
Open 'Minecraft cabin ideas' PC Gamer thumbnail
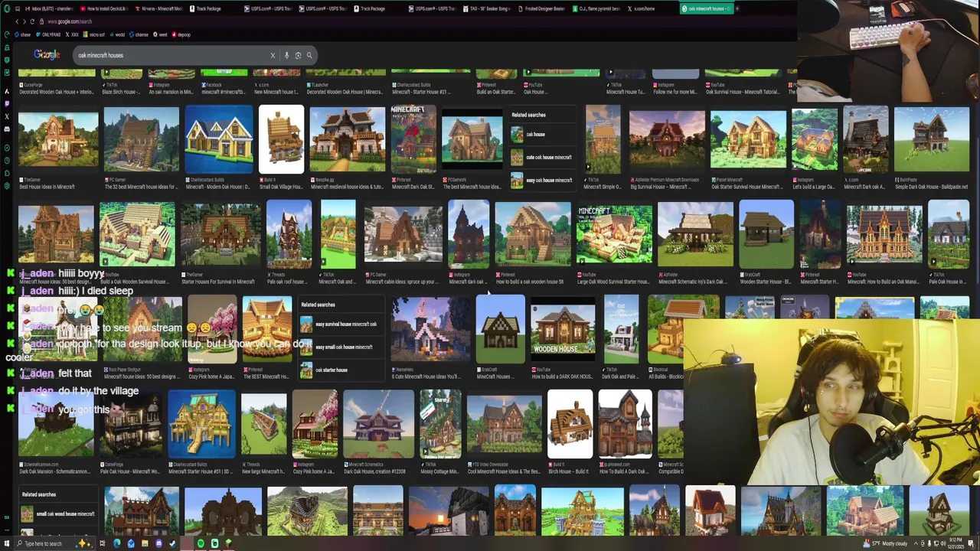click(403, 235)
